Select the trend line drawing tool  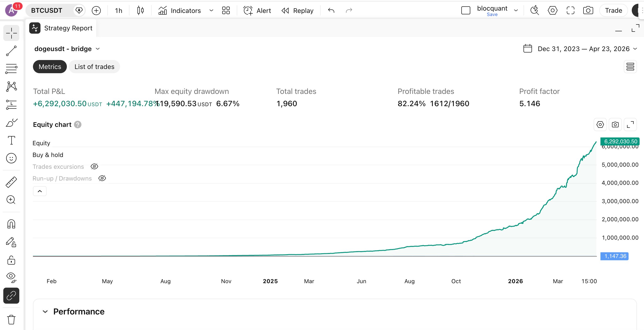tap(11, 51)
